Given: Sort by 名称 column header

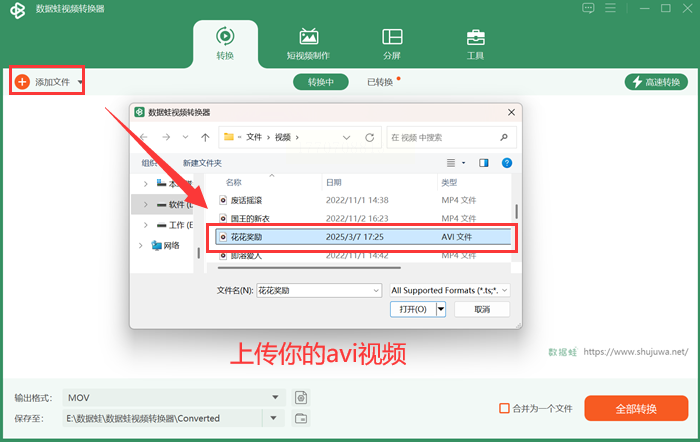Looking at the screenshot, I should (x=233, y=182).
